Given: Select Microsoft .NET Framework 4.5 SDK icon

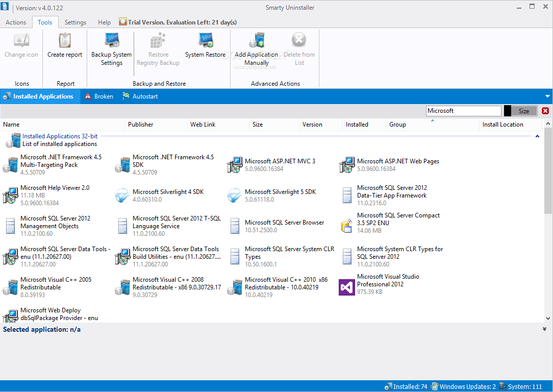Looking at the screenshot, I should (x=122, y=165).
